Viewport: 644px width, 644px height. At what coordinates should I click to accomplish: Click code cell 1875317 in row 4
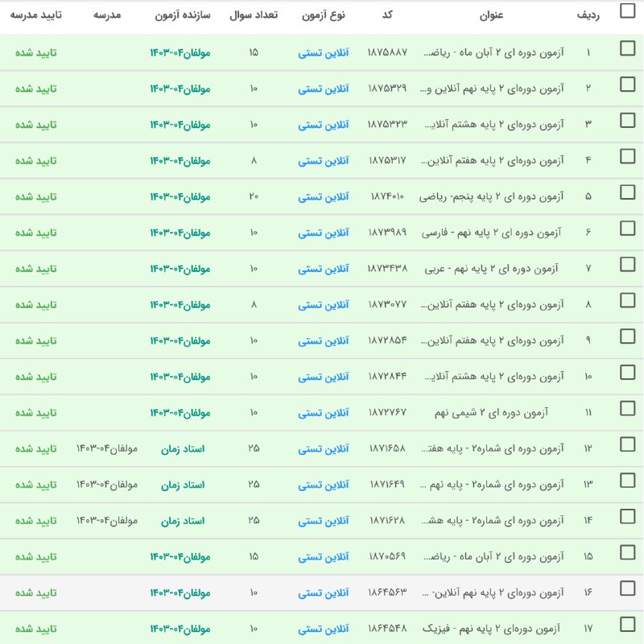[x=387, y=160]
